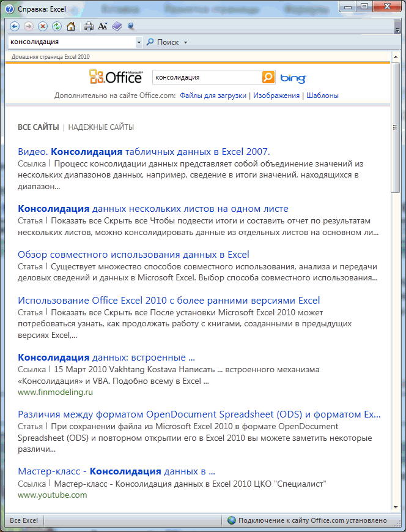Open the toolbar options overflow arrow
The height and width of the screenshot is (532, 406).
398,30
